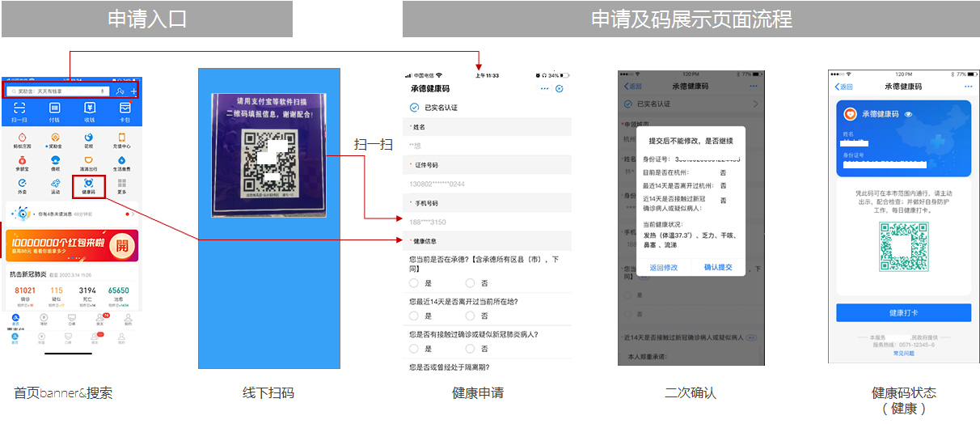Open 扫一扫 scan icon
Image resolution: width=980 pixels, height=424 pixels.
click(19, 111)
